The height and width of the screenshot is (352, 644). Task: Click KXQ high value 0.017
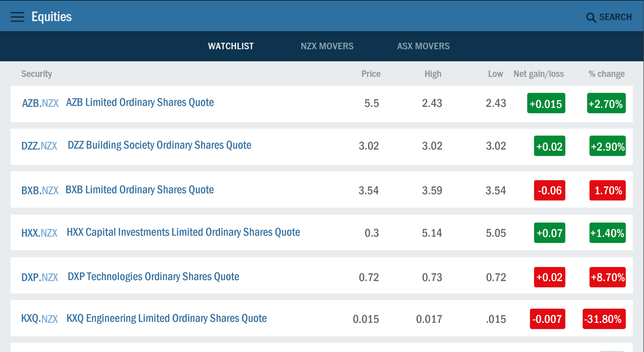429,319
